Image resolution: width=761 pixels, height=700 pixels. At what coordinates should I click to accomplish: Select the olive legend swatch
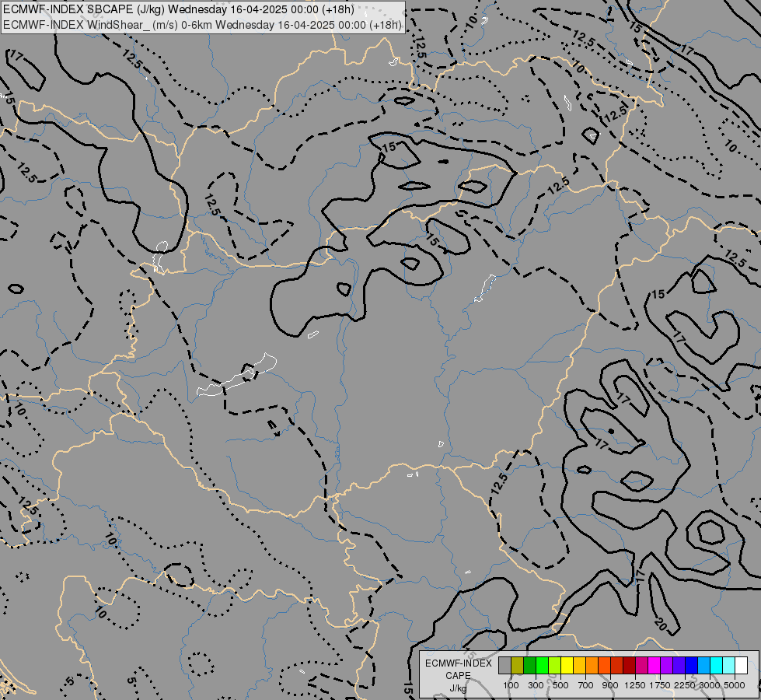(x=517, y=665)
